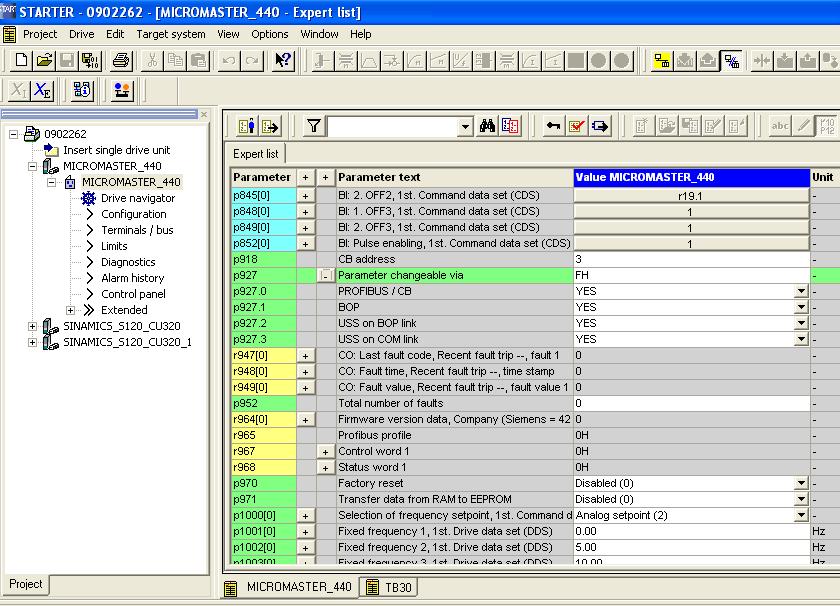Click the Value MICROMASTER_440 column header
840x606 pixels.
[x=691, y=177]
